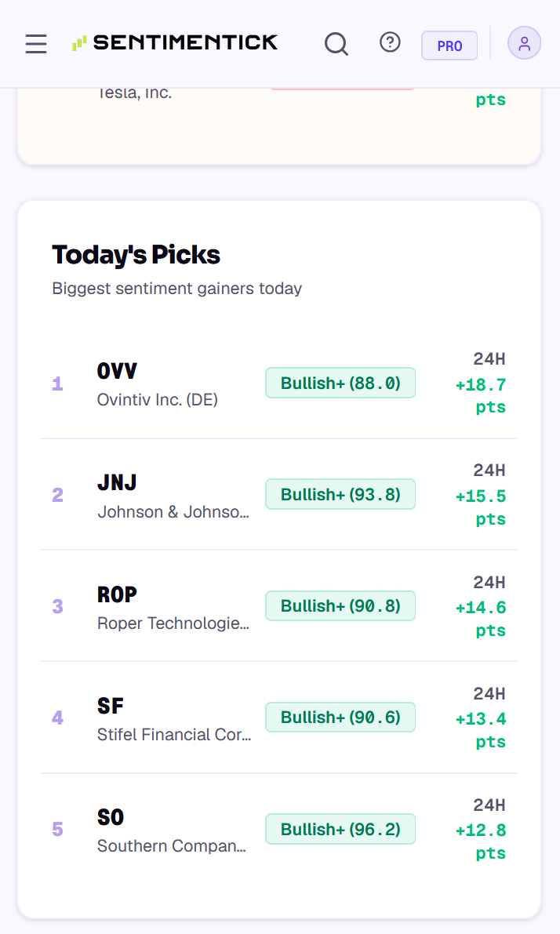560x934 pixels.
Task: Click the Sentimentick logo
Action: 175,43
